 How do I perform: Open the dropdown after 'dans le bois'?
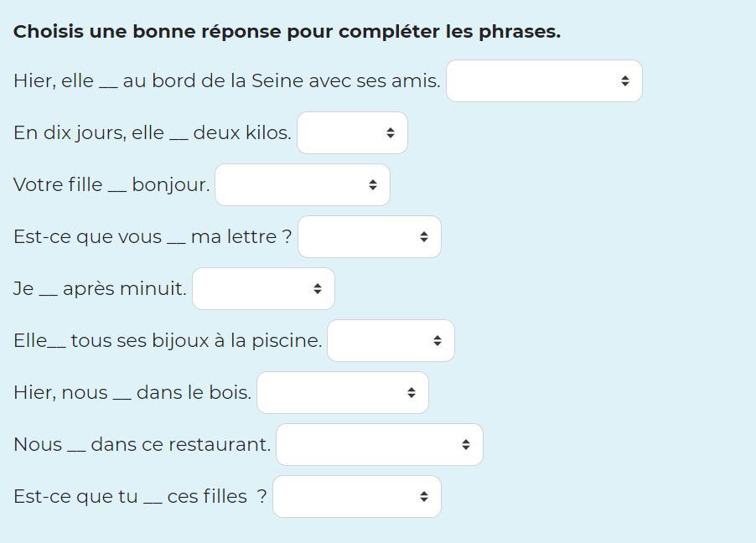pyautogui.click(x=342, y=393)
